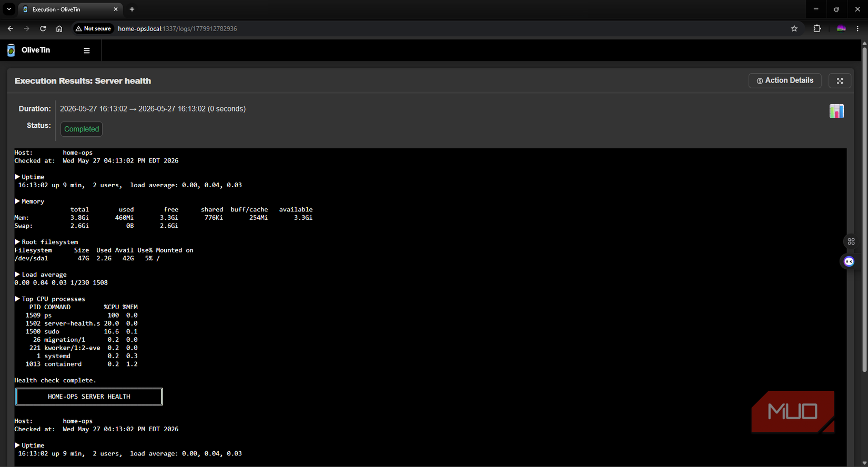
Task: Go forward in browser history
Action: coord(26,28)
